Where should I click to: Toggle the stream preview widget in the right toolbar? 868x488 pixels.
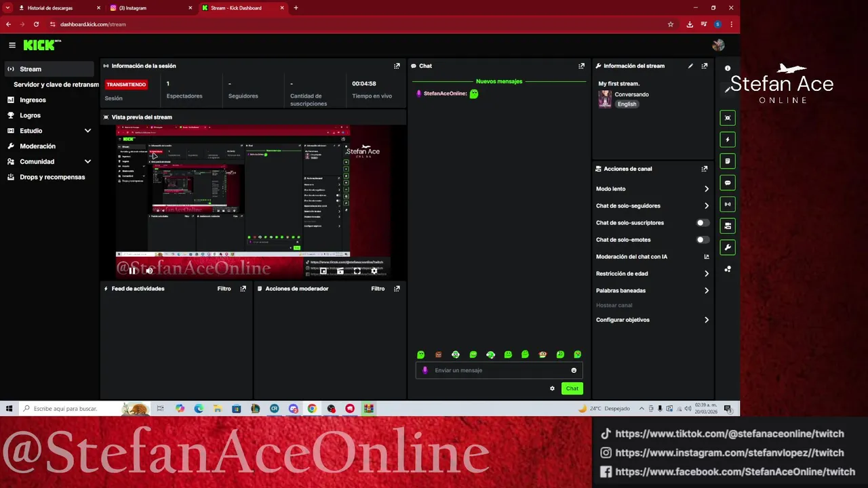(x=728, y=118)
